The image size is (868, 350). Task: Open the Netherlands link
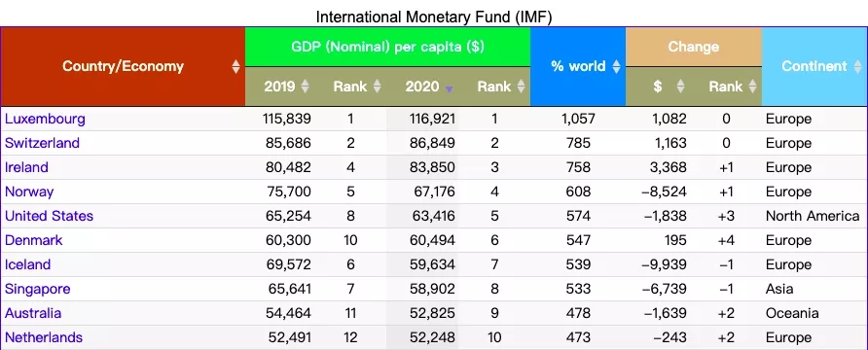(x=44, y=337)
